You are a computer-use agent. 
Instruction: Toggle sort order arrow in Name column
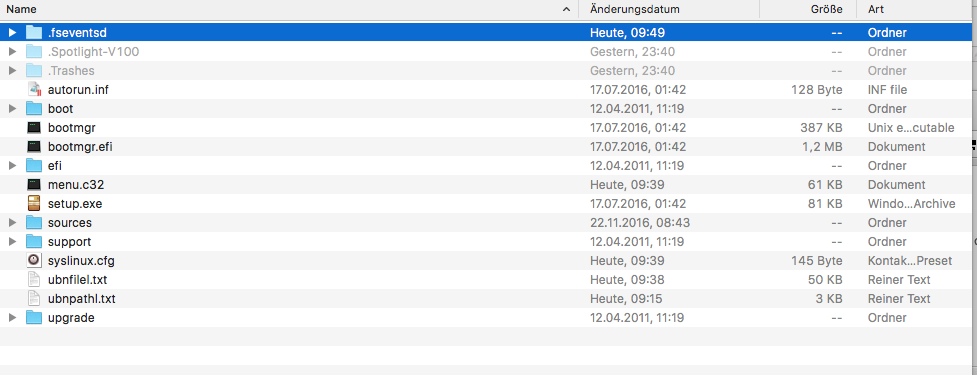[566, 9]
